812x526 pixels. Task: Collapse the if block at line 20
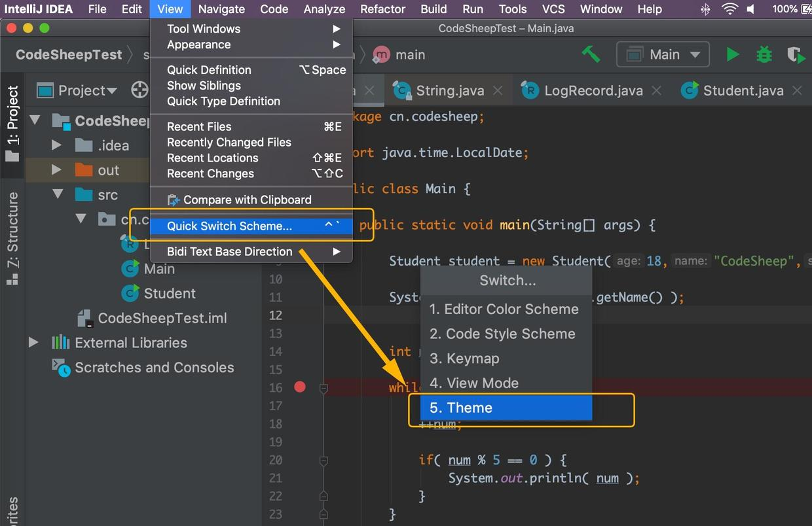tap(323, 461)
